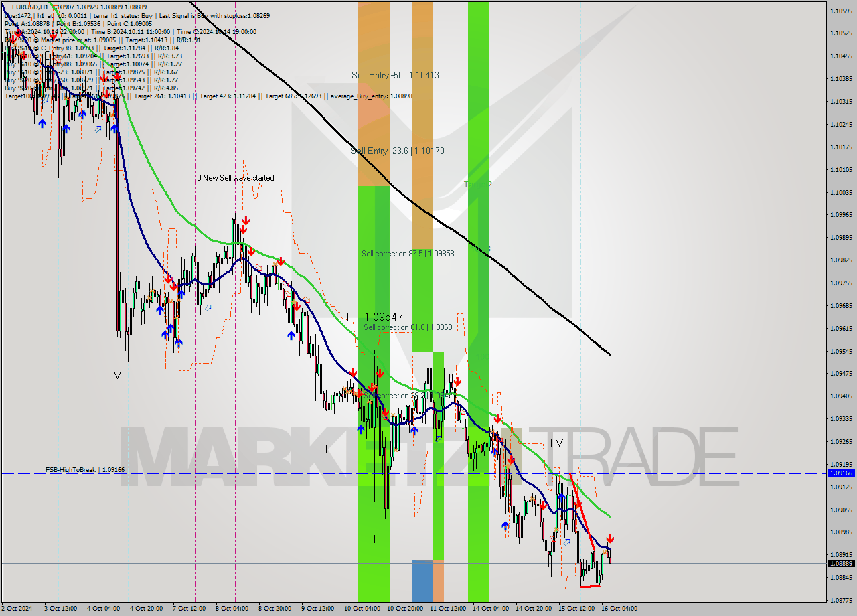Select the '14 Oct 20:00' time label
857x616 pixels.
click(534, 609)
